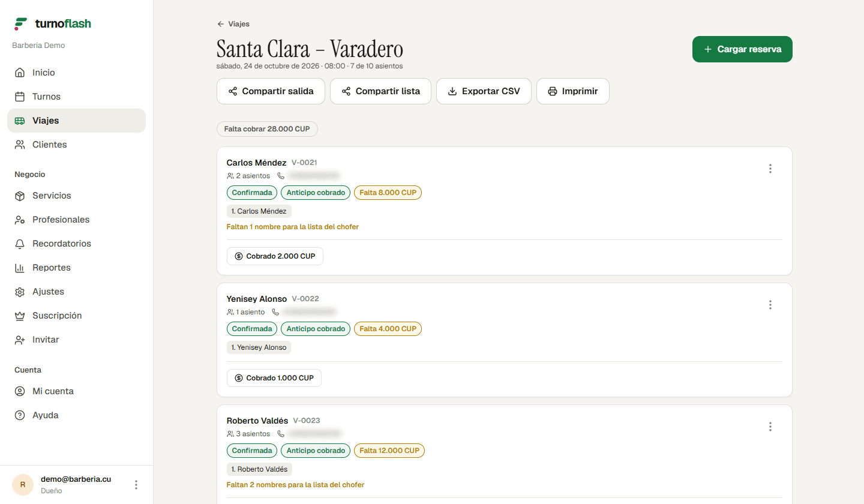The image size is (864, 504).
Task: Open Servicios from the Negocio group
Action: click(x=76, y=196)
